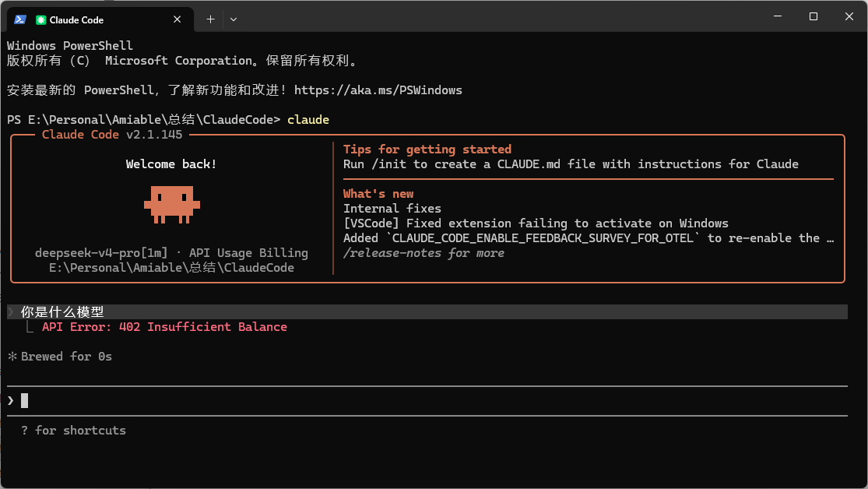Click the "你是什么模型" user message

pos(62,311)
